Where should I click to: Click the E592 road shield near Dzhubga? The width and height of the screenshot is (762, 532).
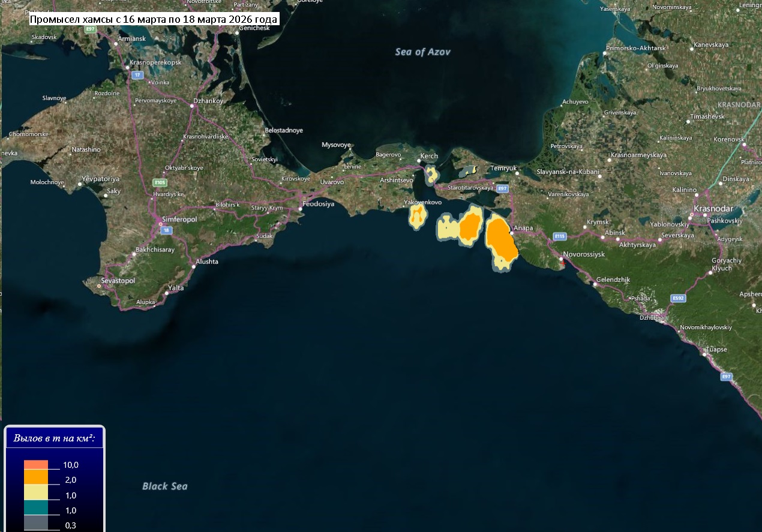coord(678,298)
